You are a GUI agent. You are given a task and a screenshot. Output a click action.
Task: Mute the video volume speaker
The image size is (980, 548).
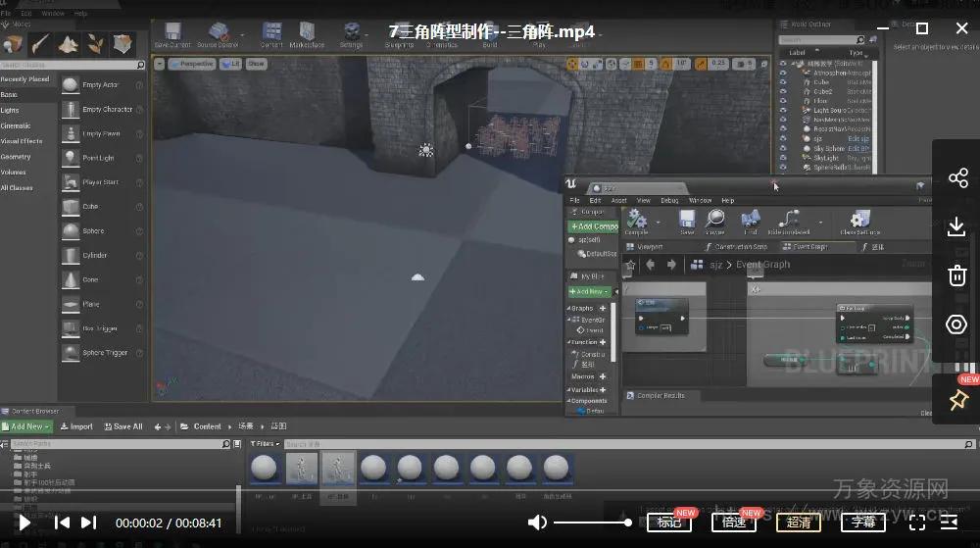click(x=537, y=523)
